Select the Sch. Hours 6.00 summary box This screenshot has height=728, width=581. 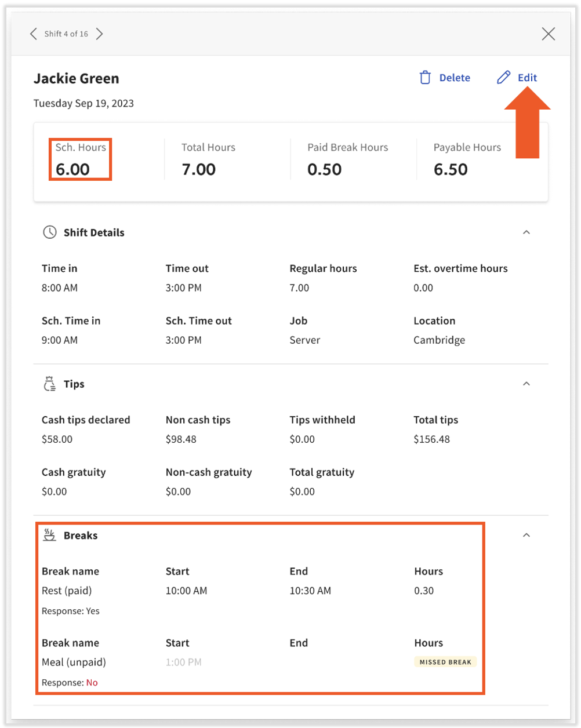point(80,159)
